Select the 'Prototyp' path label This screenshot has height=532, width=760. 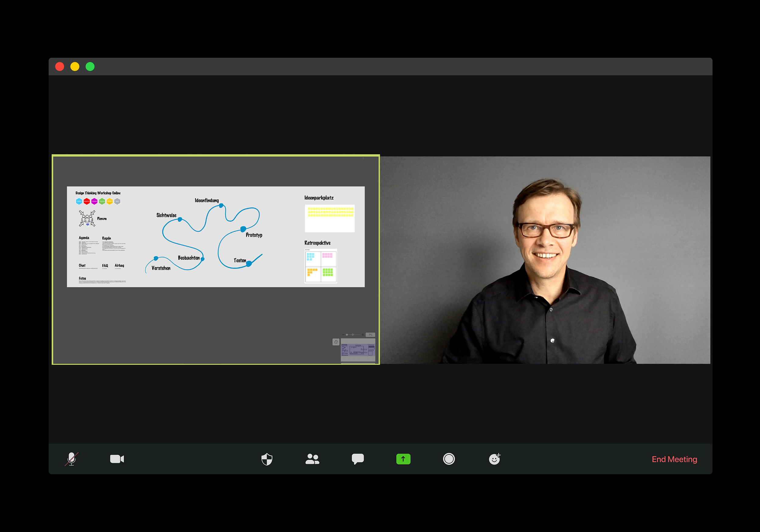tap(254, 235)
